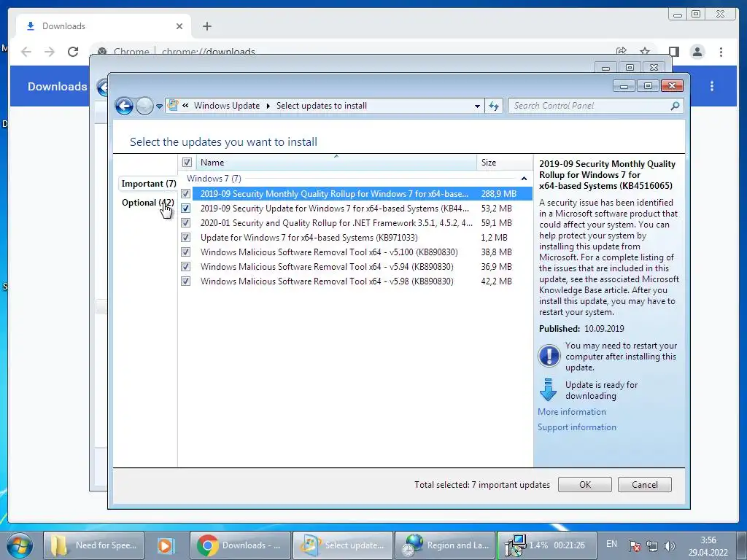The width and height of the screenshot is (747, 560).
Task: Uncheck 2019-09 Security Monthly Quality Rollup
Action: point(186,194)
